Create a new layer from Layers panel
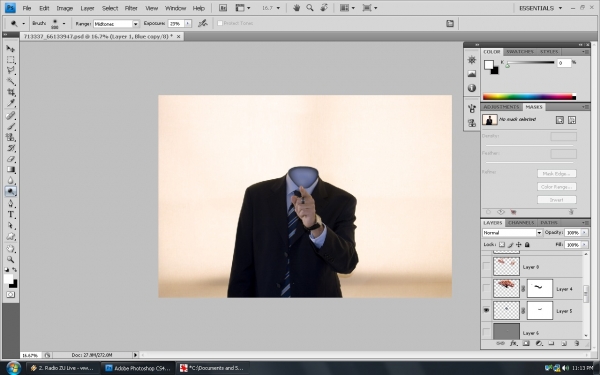This screenshot has height=375, width=600. click(564, 343)
